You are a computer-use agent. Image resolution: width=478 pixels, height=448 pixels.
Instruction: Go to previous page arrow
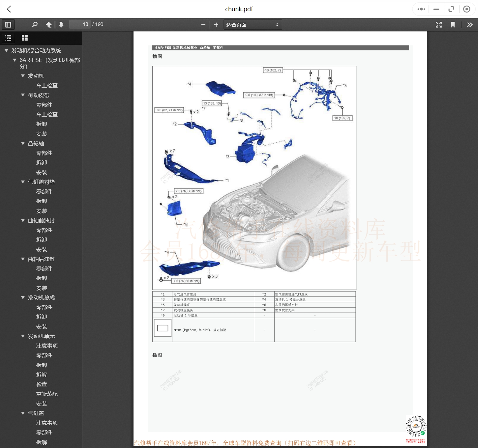pyautogui.click(x=49, y=25)
